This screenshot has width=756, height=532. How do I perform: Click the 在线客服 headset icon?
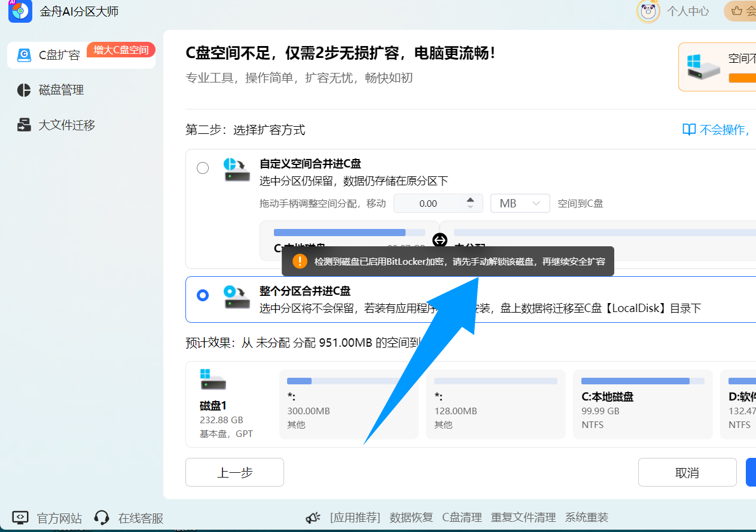[102, 517]
